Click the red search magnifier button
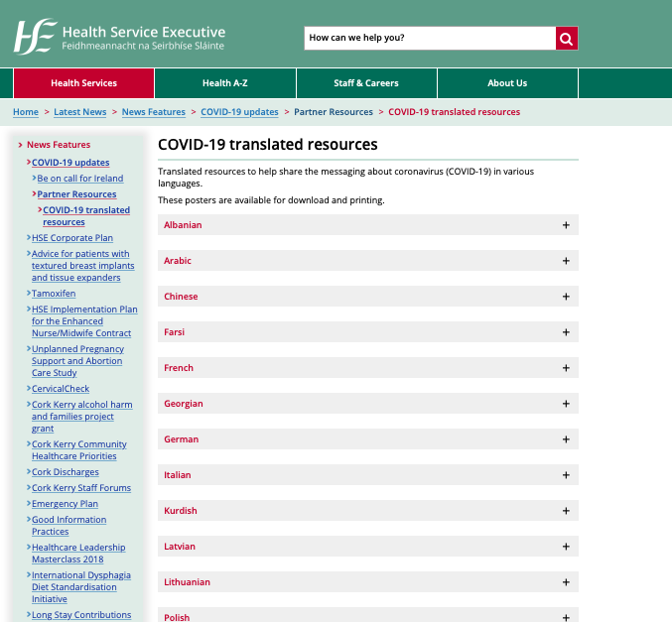The image size is (672, 622). (567, 38)
